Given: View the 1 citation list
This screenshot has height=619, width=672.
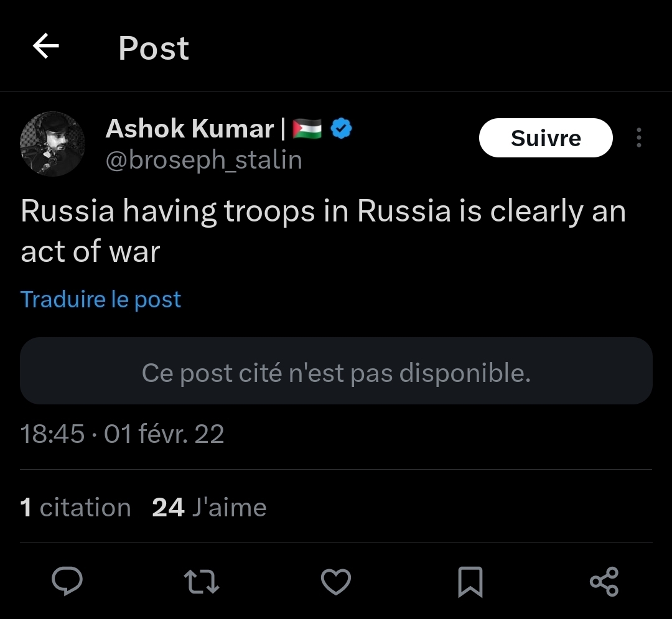Looking at the screenshot, I should coord(75,508).
